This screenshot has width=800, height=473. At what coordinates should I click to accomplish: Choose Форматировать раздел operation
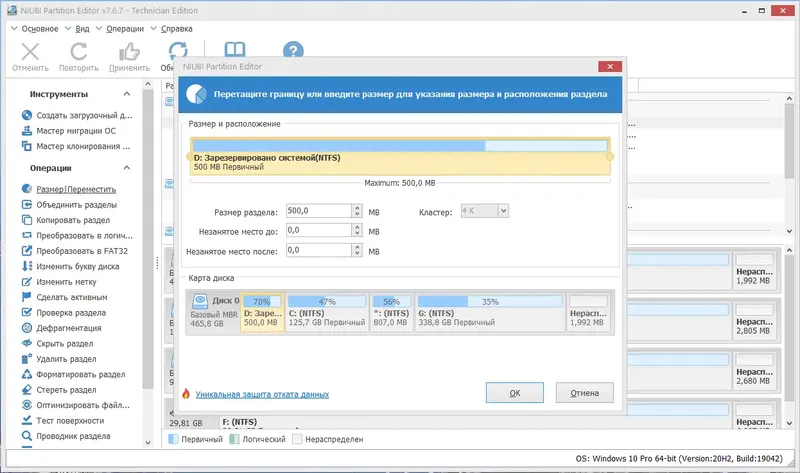[73, 374]
